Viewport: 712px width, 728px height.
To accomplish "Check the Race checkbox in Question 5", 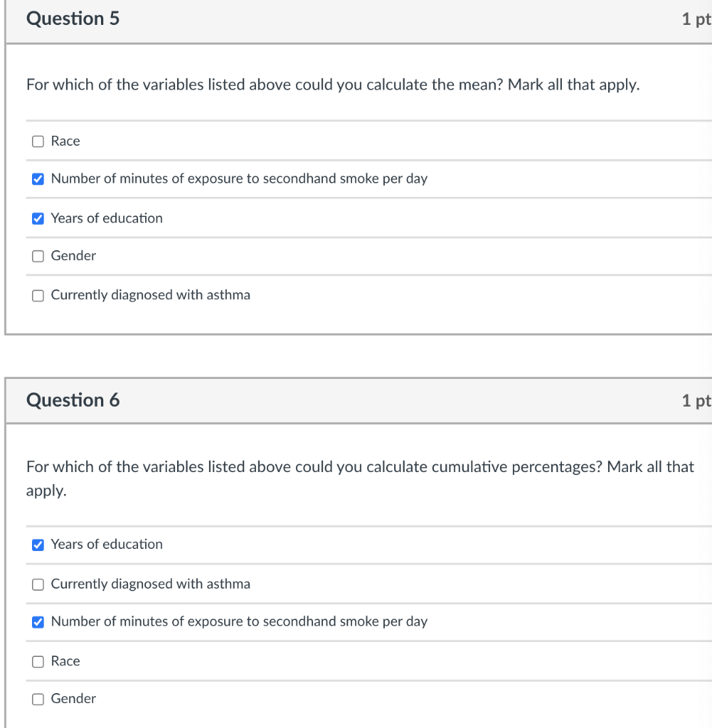I will [38, 141].
